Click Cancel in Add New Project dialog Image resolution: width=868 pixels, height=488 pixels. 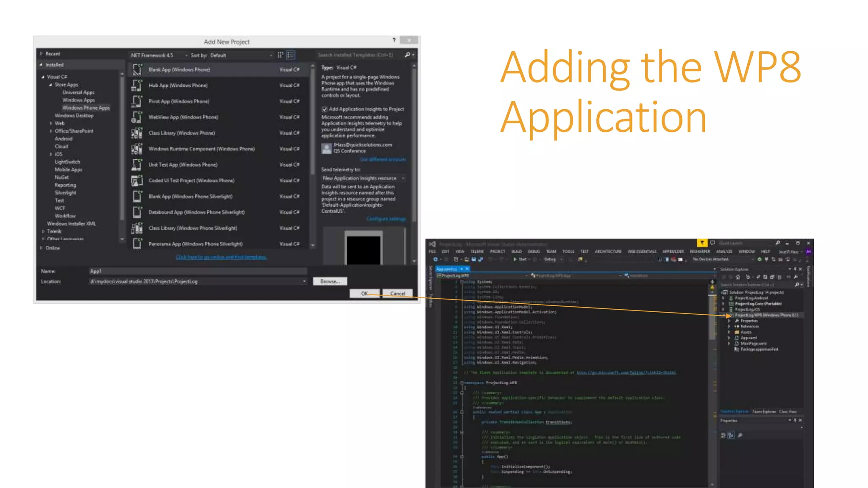click(398, 294)
